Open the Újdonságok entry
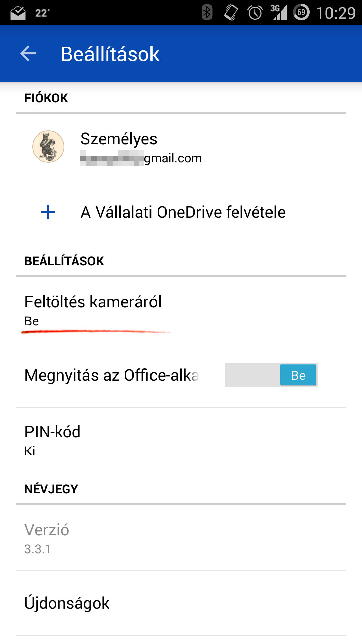This screenshot has width=362, height=644. point(67,603)
